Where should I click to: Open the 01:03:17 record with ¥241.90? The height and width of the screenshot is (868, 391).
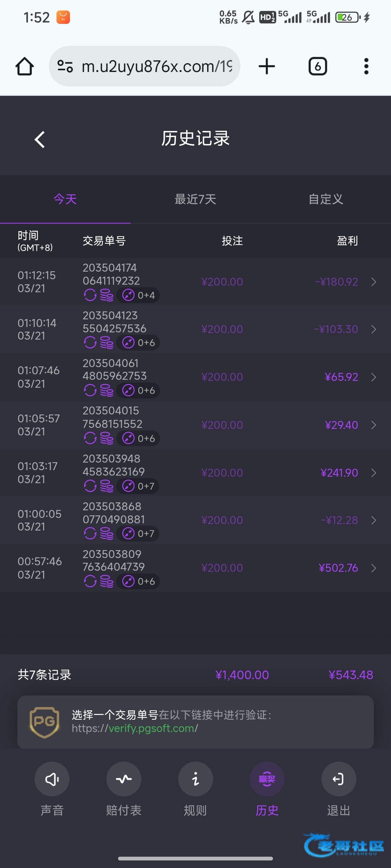[x=374, y=473]
